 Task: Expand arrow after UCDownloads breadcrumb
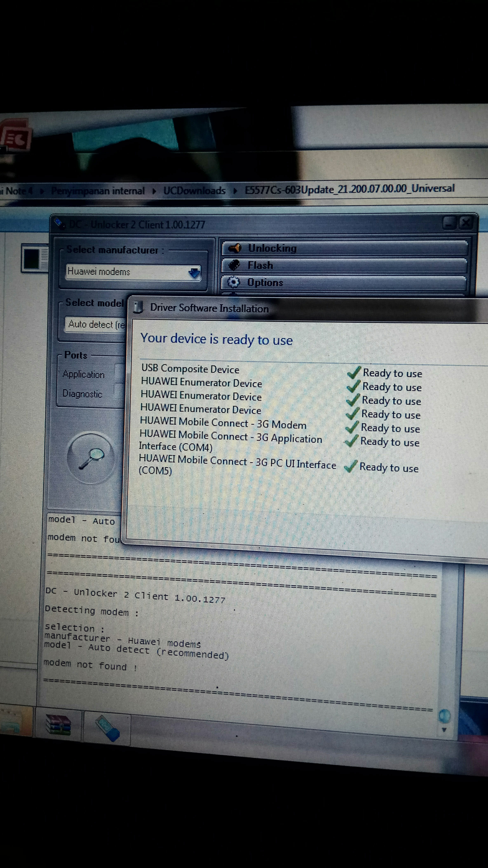[x=235, y=191]
